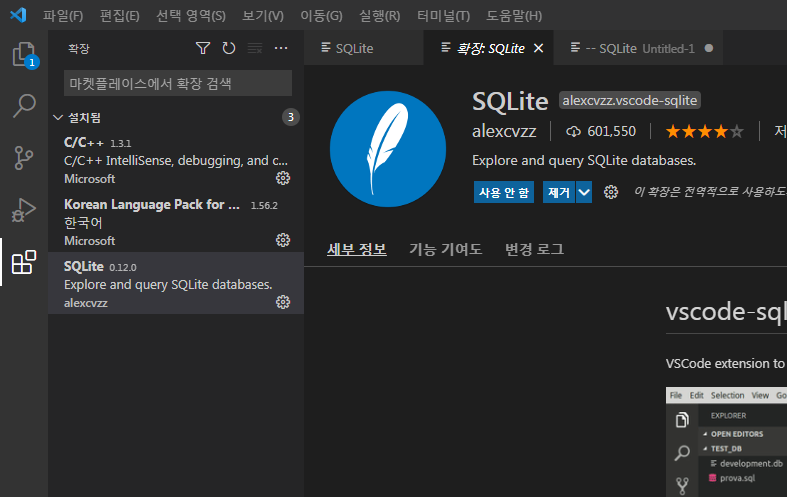Focus the 마켓플레이스에서 확장 검색 field
The height and width of the screenshot is (497, 787).
click(x=178, y=83)
